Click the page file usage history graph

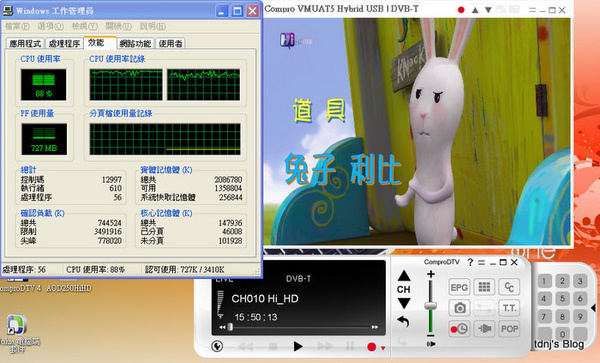[165, 139]
